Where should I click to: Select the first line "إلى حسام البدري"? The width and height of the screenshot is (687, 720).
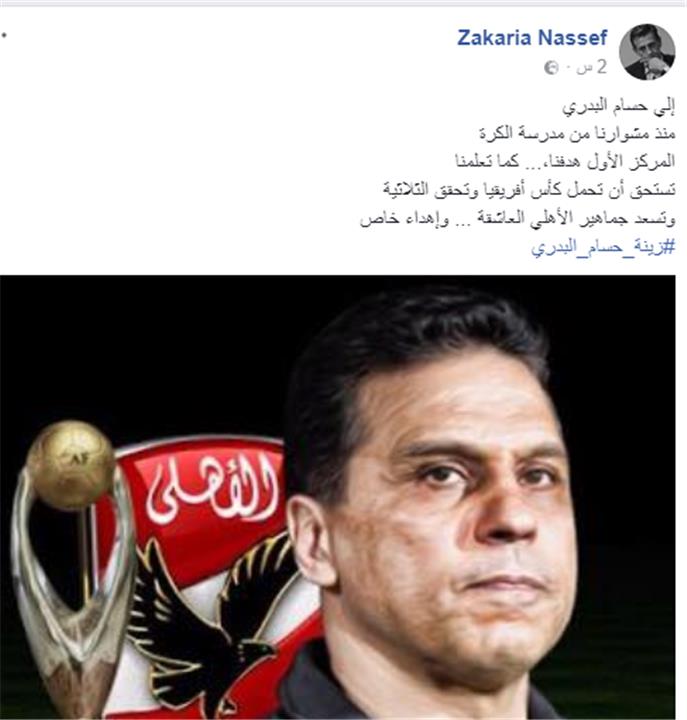point(619,107)
